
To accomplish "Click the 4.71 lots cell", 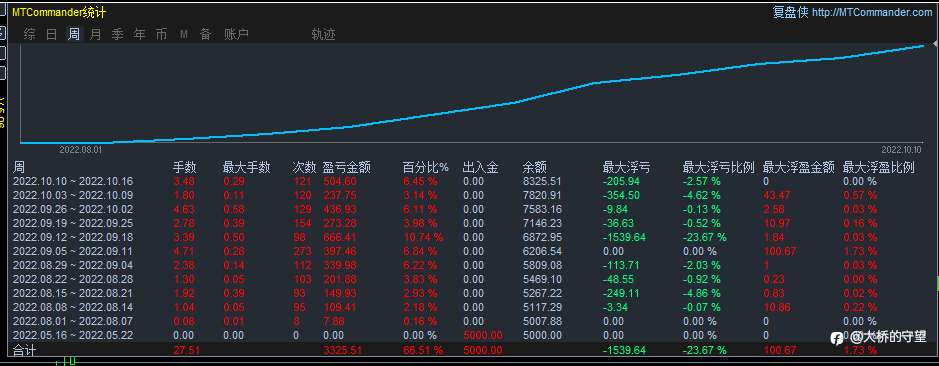I will point(184,251).
